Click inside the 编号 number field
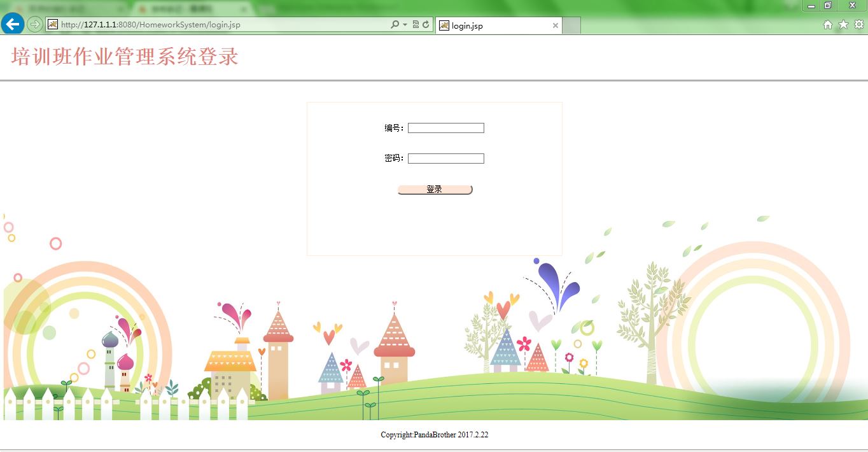Image resolution: width=868 pixels, height=452 pixels. tap(445, 127)
